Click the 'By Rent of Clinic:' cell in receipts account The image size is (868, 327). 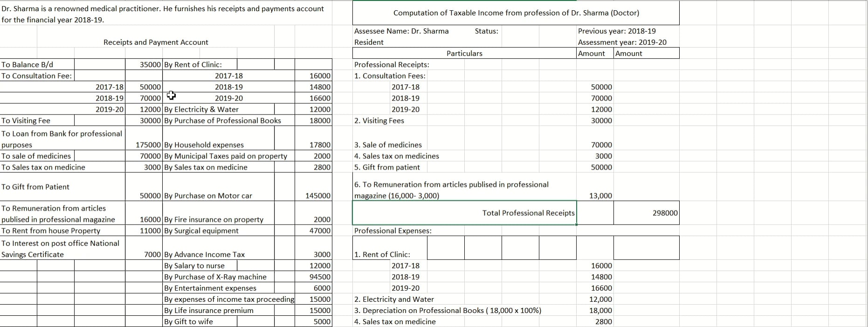(x=193, y=65)
